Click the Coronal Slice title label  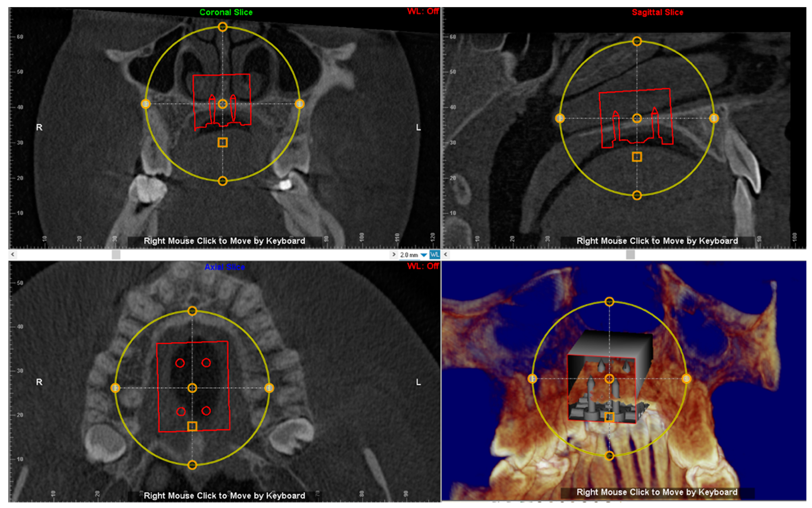[x=226, y=13]
